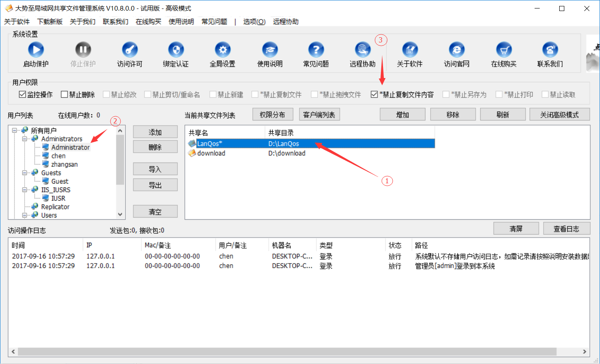Collapse the Administrators tree node
The height and width of the screenshot is (364, 600).
pyautogui.click(x=25, y=139)
